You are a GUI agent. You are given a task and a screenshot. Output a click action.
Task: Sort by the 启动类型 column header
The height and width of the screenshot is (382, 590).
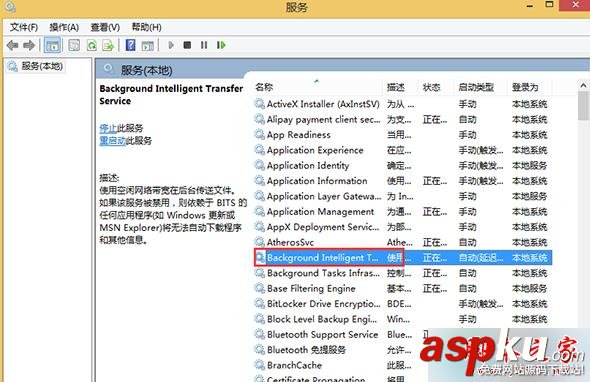481,87
